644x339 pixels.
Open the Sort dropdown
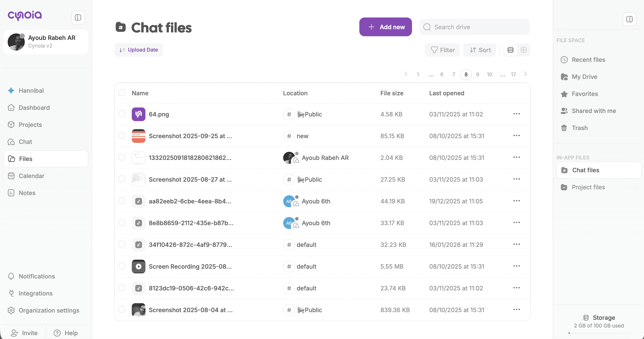coord(480,50)
